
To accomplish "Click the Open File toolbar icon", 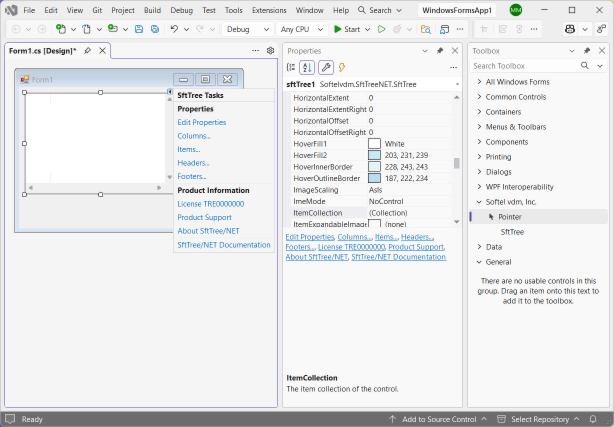I will click(86, 29).
